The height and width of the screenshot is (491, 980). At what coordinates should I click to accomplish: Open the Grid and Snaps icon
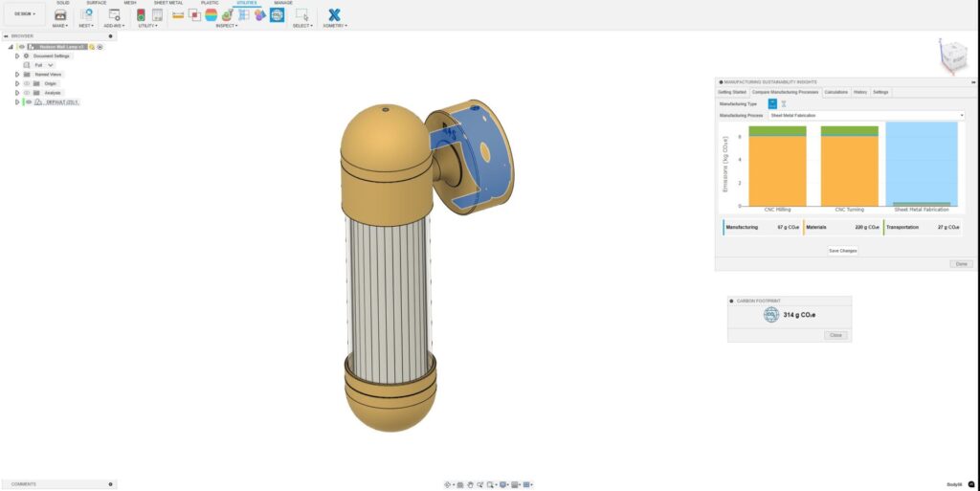click(x=515, y=484)
